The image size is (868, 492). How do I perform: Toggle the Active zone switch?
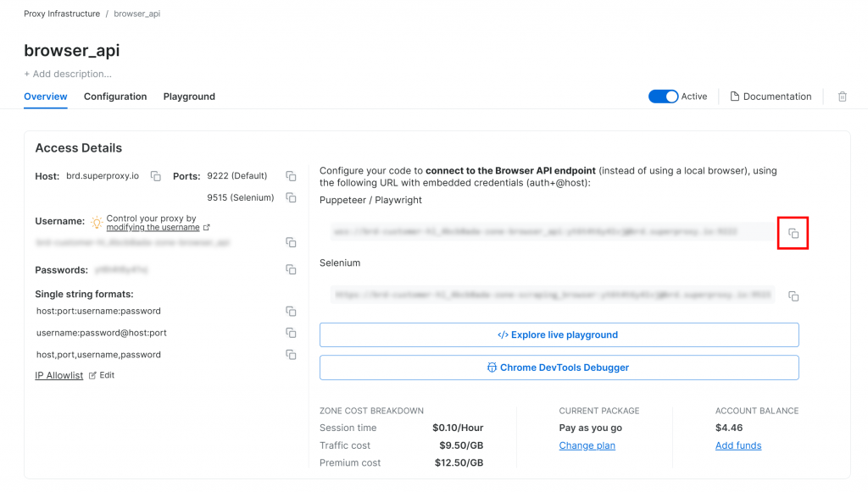[x=663, y=97]
